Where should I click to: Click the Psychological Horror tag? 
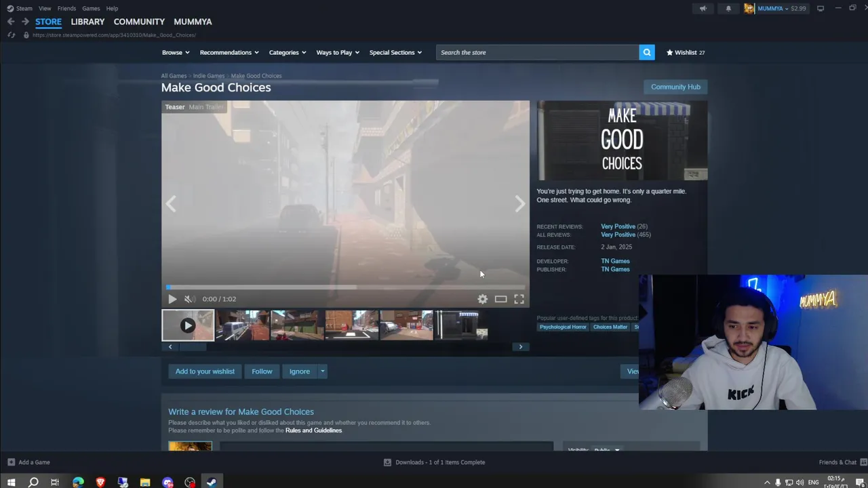(563, 327)
